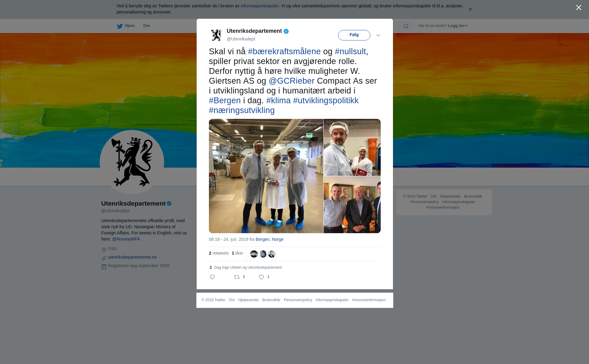Click the Twitter bird Hjem icon
Image resolution: width=589 pixels, height=364 pixels.
[120, 26]
